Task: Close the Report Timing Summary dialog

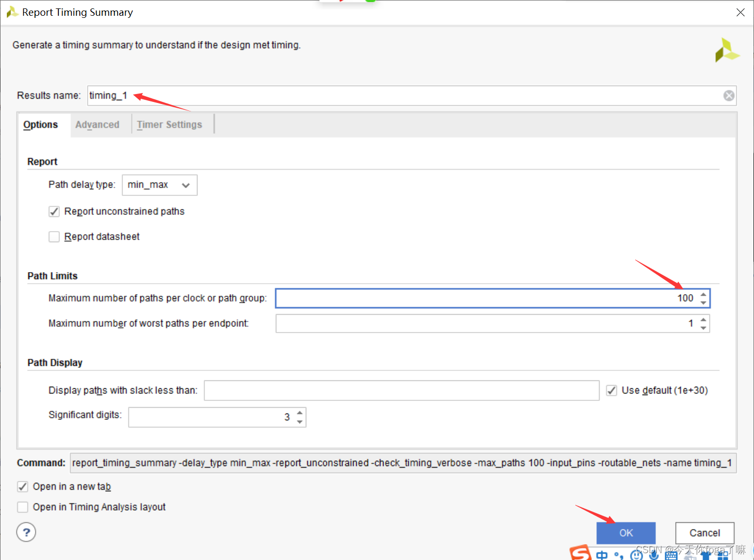Action: click(x=740, y=12)
